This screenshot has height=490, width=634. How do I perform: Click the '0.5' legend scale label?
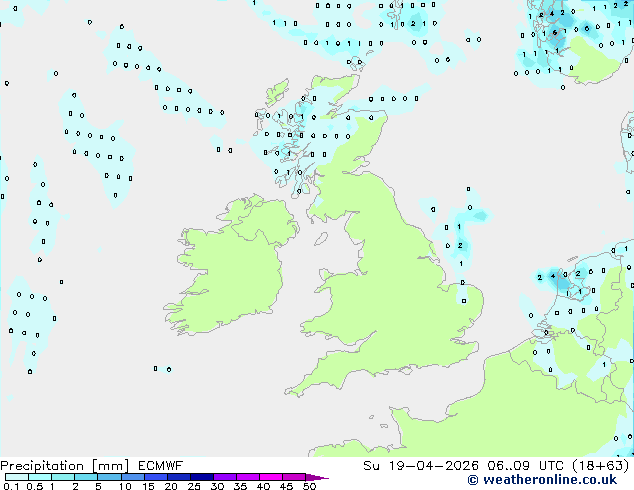pyautogui.click(x=34, y=486)
